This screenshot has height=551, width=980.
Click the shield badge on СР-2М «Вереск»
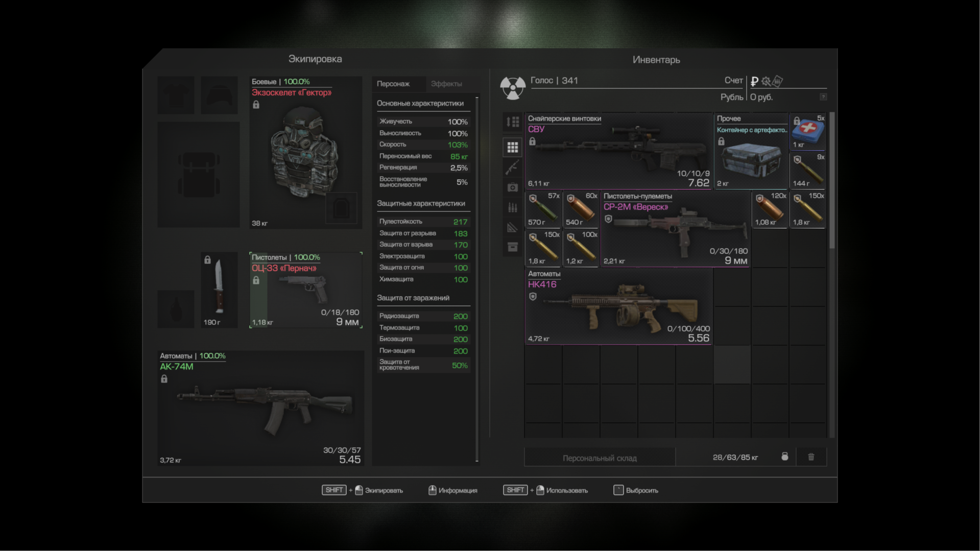tap(608, 219)
